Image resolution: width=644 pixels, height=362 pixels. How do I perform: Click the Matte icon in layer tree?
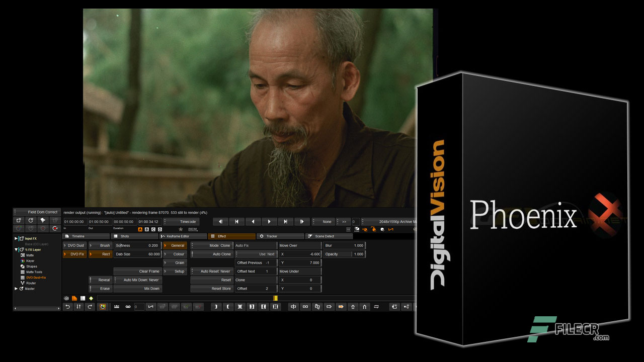coord(23,255)
